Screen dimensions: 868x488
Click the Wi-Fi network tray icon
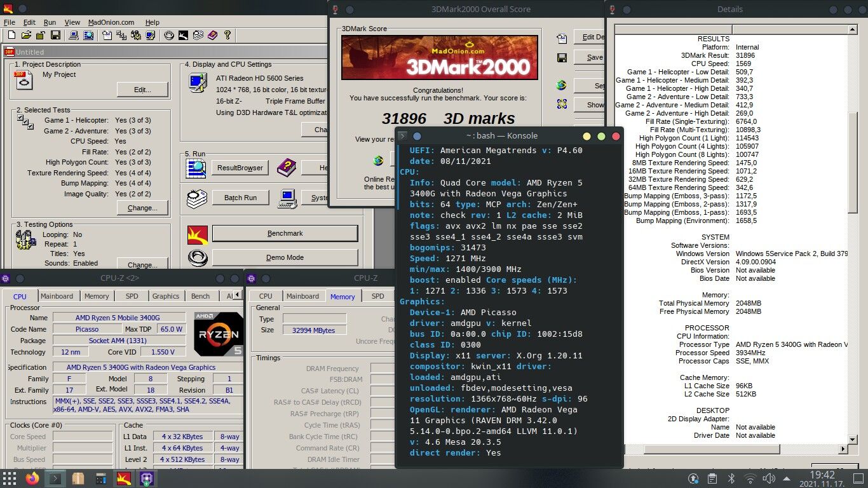(750, 478)
